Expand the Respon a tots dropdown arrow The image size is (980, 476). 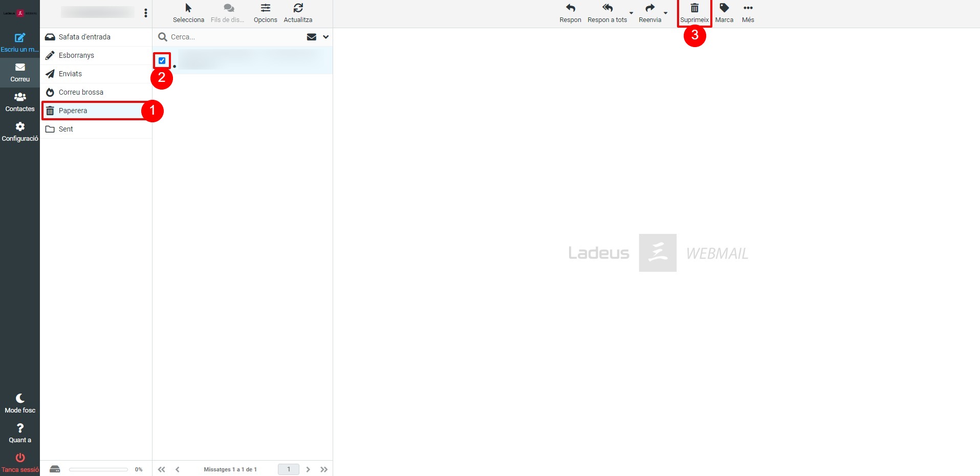click(x=631, y=13)
